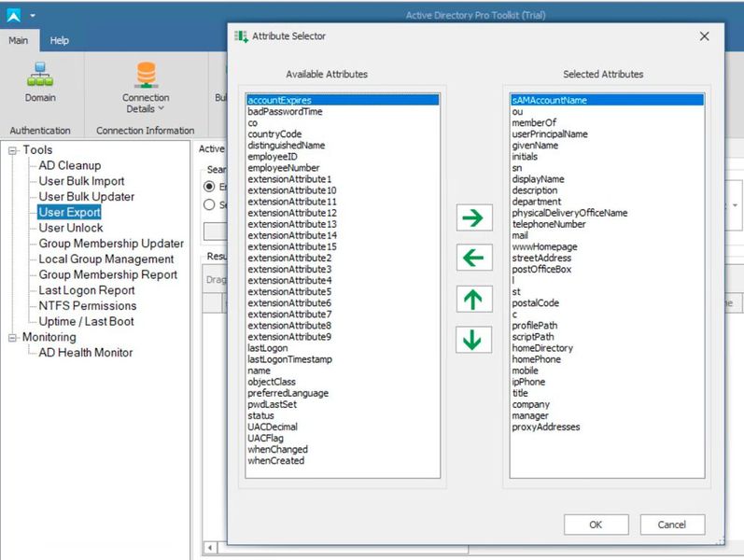Select displayName in Selected Attributes
The height and width of the screenshot is (560, 744).
coord(538,179)
